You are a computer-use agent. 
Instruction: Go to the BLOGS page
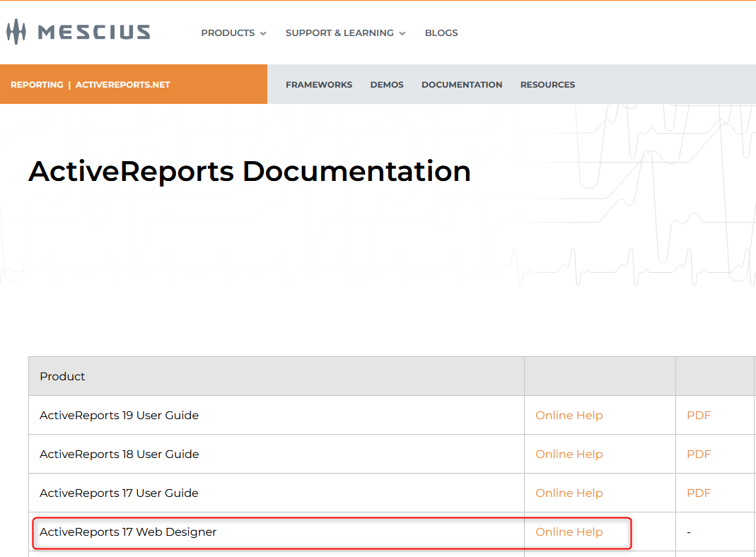441,33
